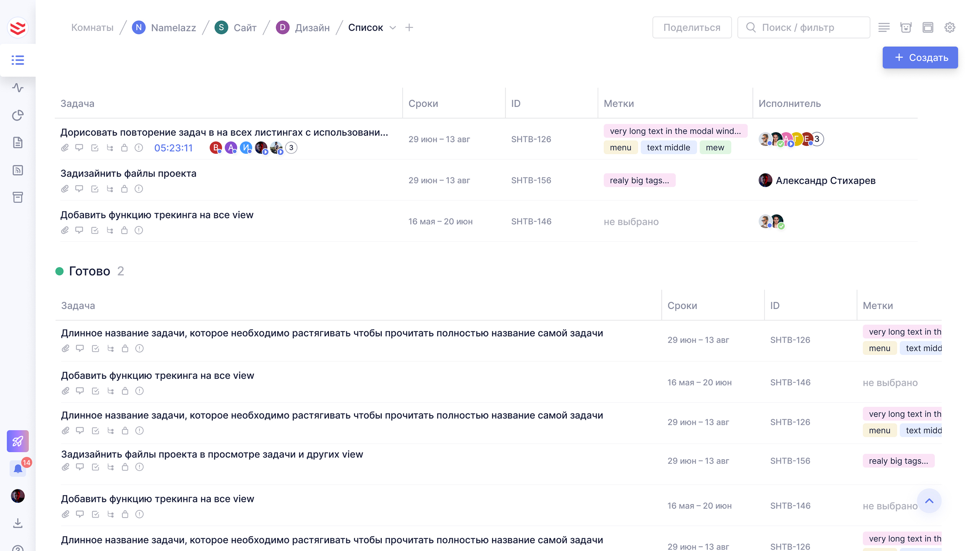Open the archive box icon in sidebar
Image resolution: width=980 pixels, height=551 pixels.
point(18,197)
